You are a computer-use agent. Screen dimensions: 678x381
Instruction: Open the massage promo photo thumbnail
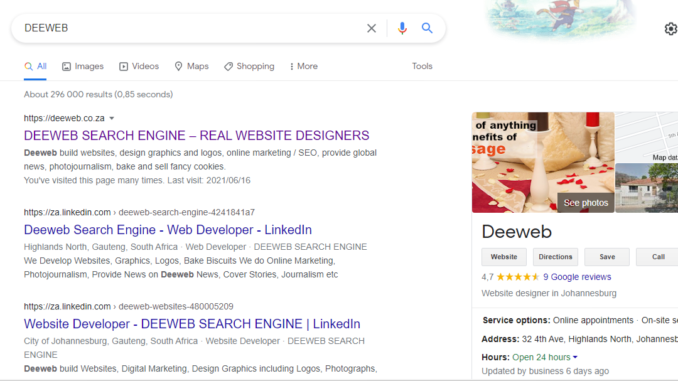[543, 162]
